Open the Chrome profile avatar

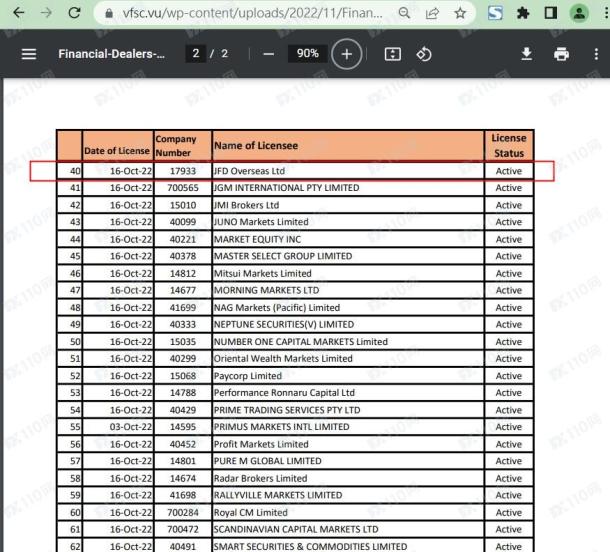click(579, 13)
